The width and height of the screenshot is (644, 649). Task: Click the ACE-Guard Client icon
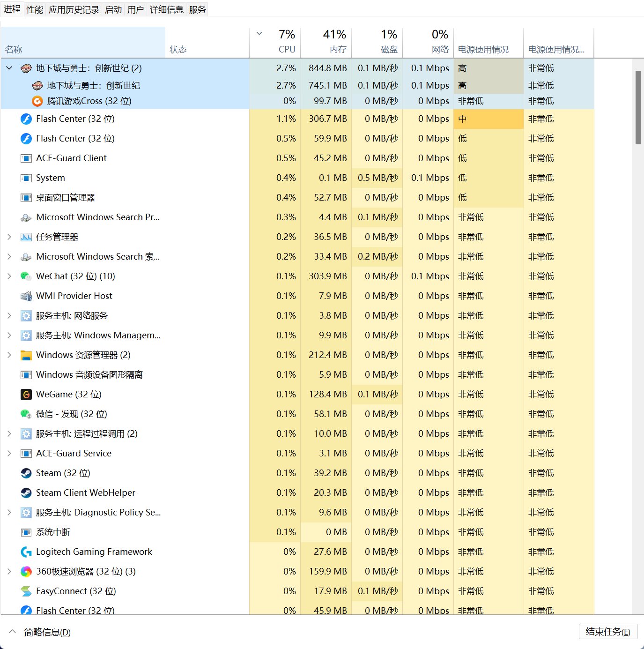tap(26, 158)
